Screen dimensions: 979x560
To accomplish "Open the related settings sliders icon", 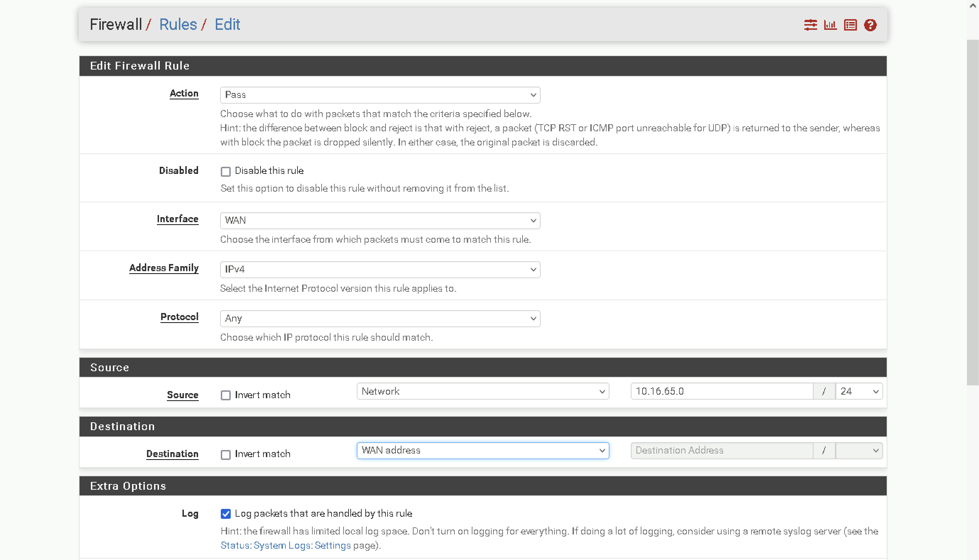I will 810,25.
